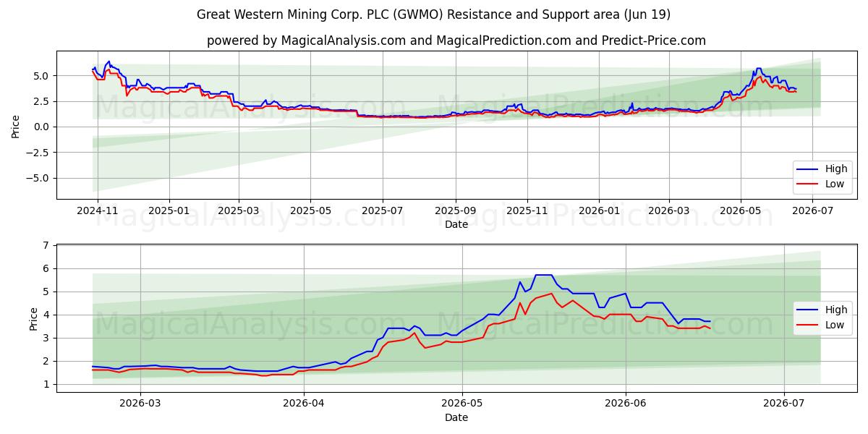This screenshot has width=868, height=434.
Task: Click the blue High line peak in the bottom chart
Action: [x=543, y=275]
